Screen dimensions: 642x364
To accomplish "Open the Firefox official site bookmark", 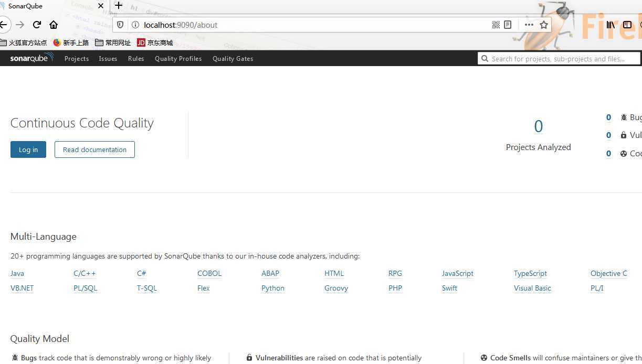I will (24, 43).
